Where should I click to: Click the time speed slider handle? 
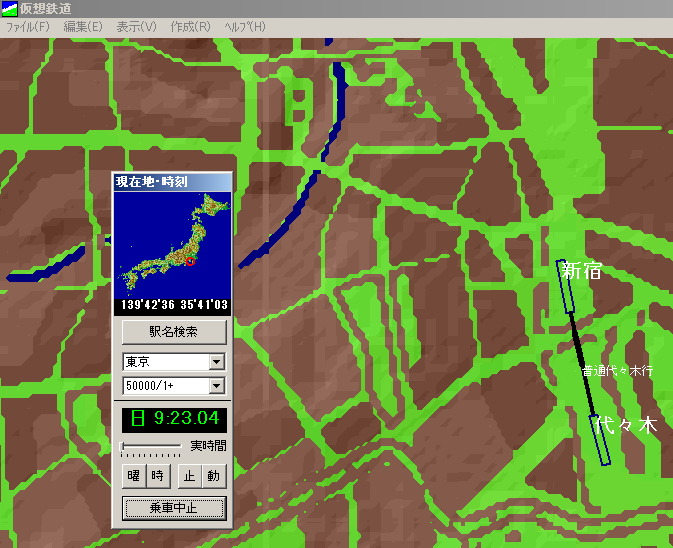coord(123,446)
